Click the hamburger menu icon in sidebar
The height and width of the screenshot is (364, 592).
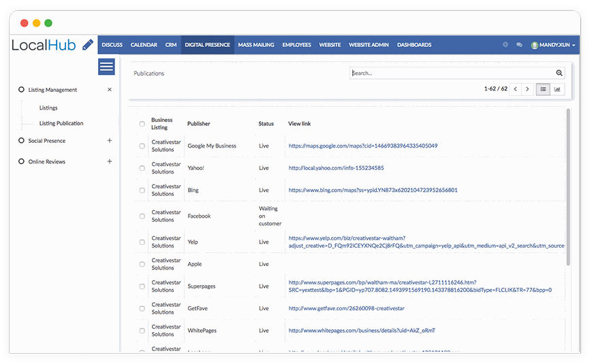[x=106, y=67]
